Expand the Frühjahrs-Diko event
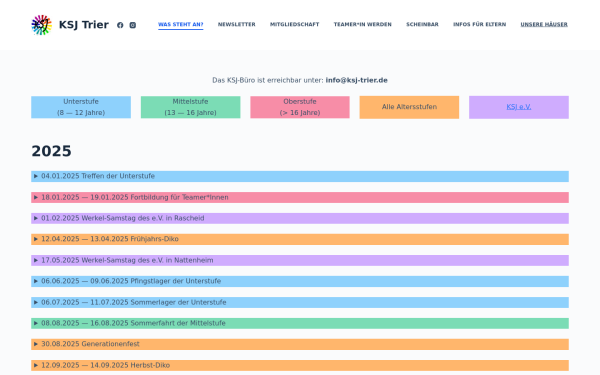 [300, 239]
